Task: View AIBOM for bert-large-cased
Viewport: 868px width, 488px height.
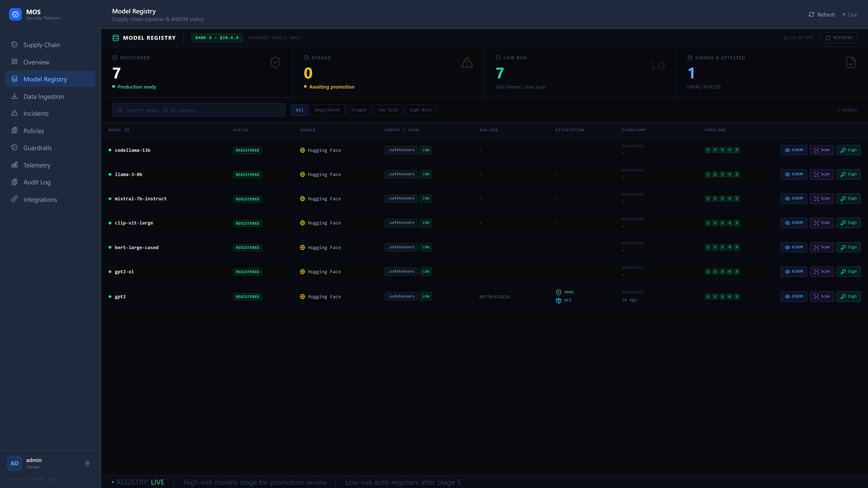Action: click(794, 247)
